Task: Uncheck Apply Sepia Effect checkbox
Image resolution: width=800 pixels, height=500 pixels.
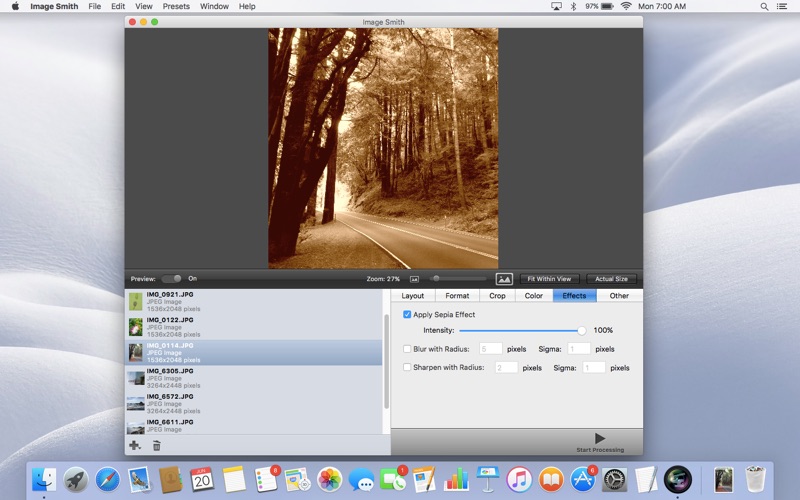Action: pos(407,314)
